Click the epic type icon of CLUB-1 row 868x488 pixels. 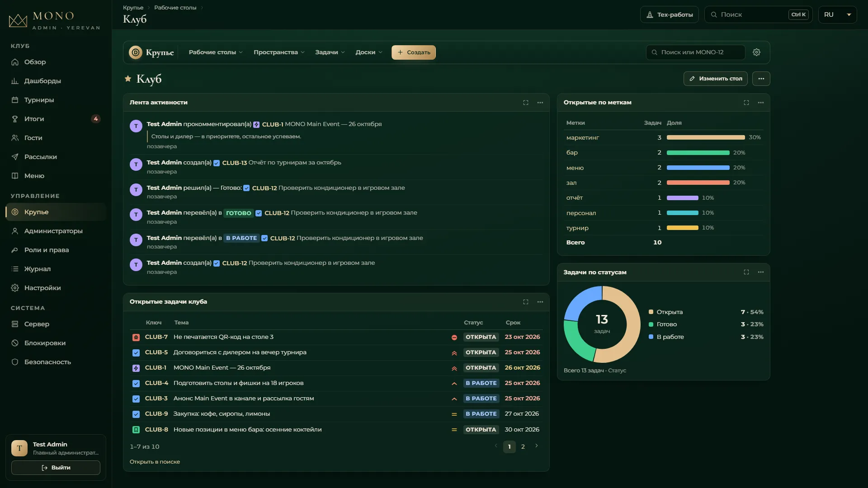pos(136,368)
